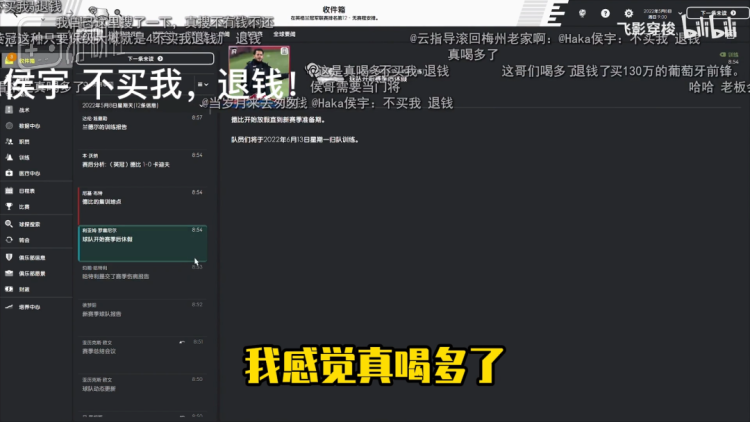Open the 战术 tactics section
Image resolution: width=750 pixels, height=422 pixels.
[x=24, y=110]
